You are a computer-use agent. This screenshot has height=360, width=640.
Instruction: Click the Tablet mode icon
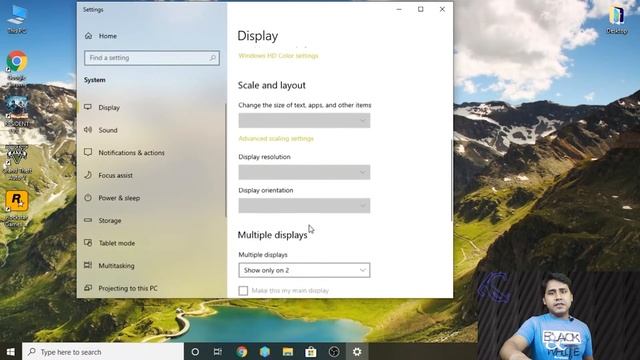88,243
